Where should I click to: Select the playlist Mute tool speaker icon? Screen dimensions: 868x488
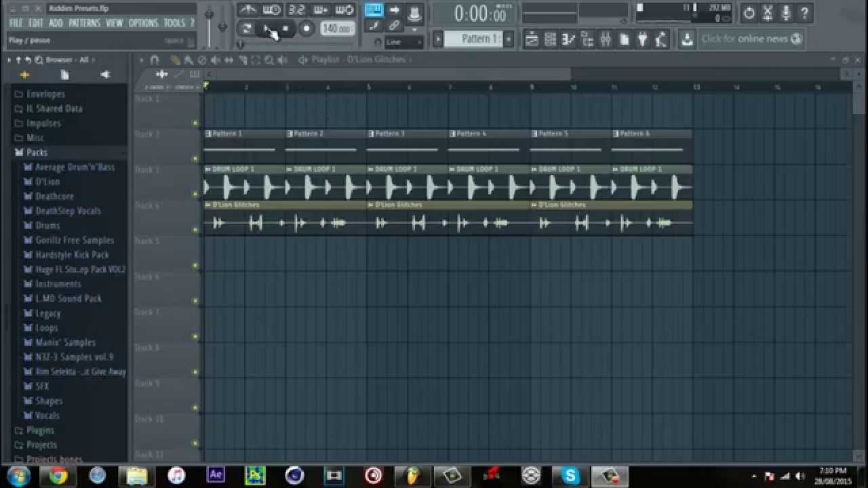[215, 60]
